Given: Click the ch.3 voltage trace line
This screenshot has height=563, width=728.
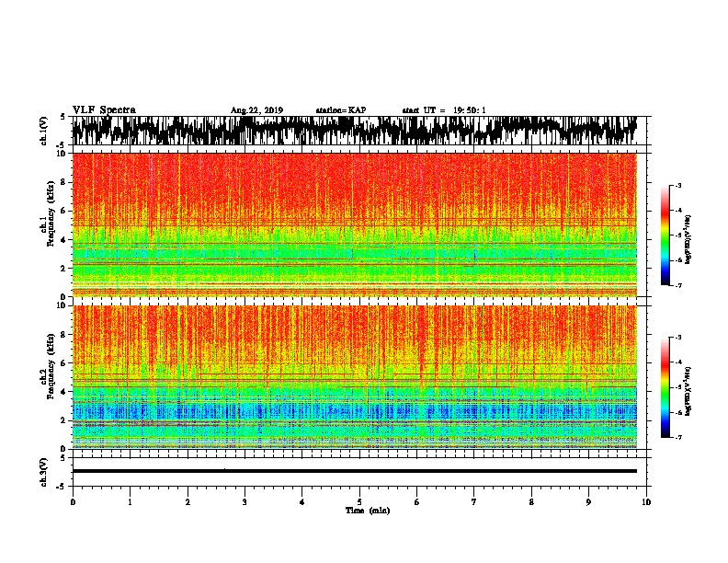Looking at the screenshot, I should point(354,471).
